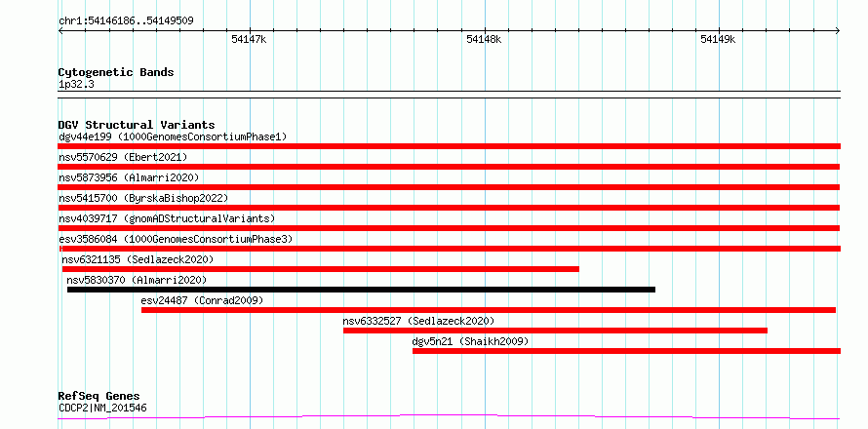
Task: Open variant nsv5415700 (ByrskaBishop2022) label
Action: [x=143, y=198]
